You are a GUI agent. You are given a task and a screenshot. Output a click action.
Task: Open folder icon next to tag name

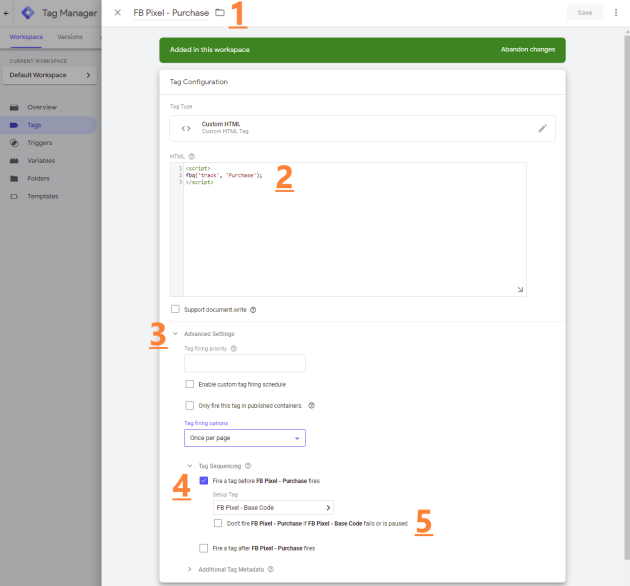pyautogui.click(x=220, y=12)
